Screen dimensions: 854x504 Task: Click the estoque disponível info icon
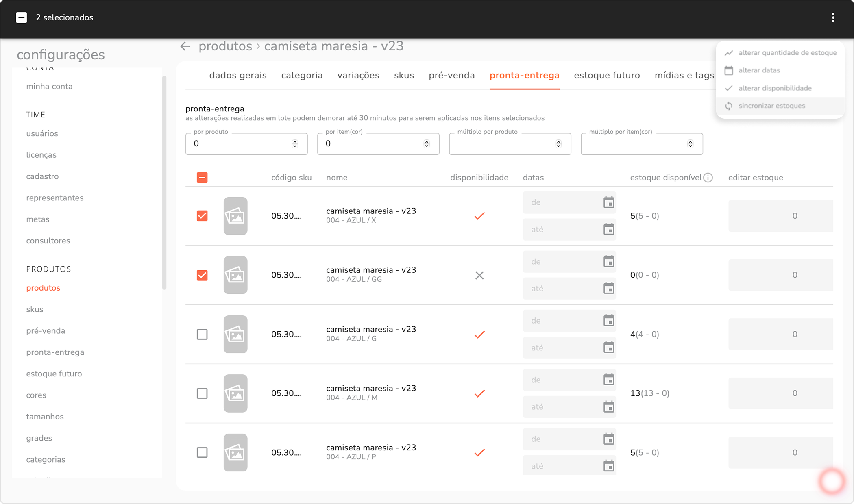coord(708,178)
